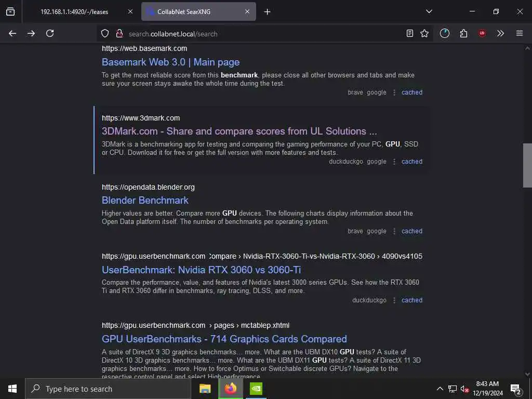
Task: Click the https://web.basemark.com URL text
Action: click(x=144, y=48)
